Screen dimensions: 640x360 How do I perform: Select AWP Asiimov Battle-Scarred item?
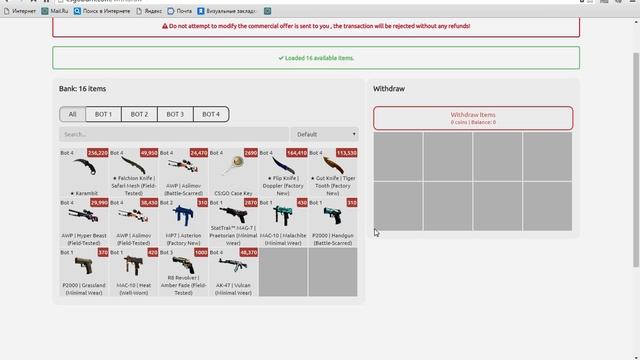coord(184,173)
